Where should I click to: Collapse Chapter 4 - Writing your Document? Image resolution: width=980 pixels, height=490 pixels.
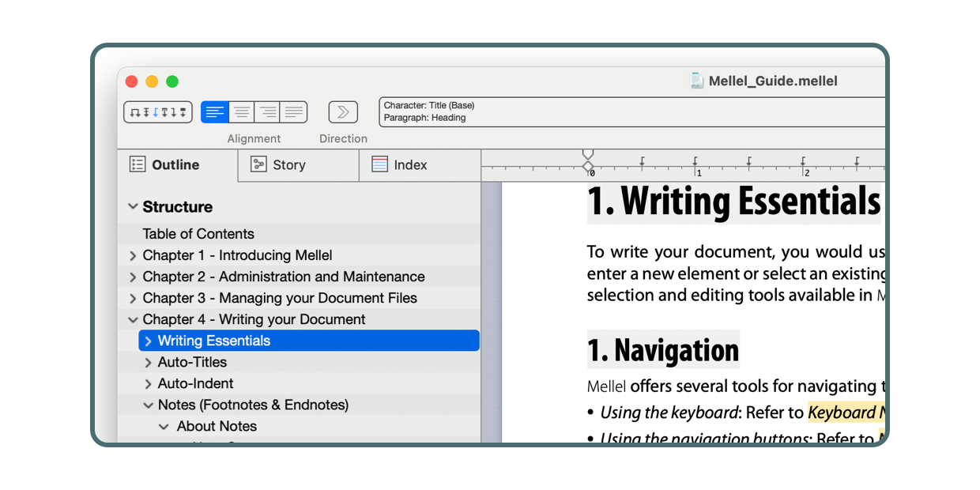pyautogui.click(x=133, y=319)
